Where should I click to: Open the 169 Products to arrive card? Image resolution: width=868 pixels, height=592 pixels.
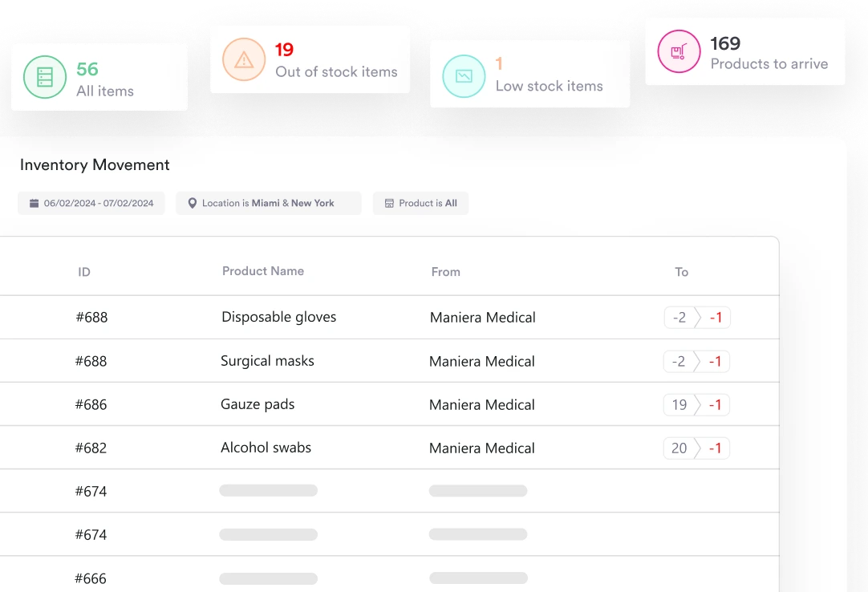(x=744, y=52)
